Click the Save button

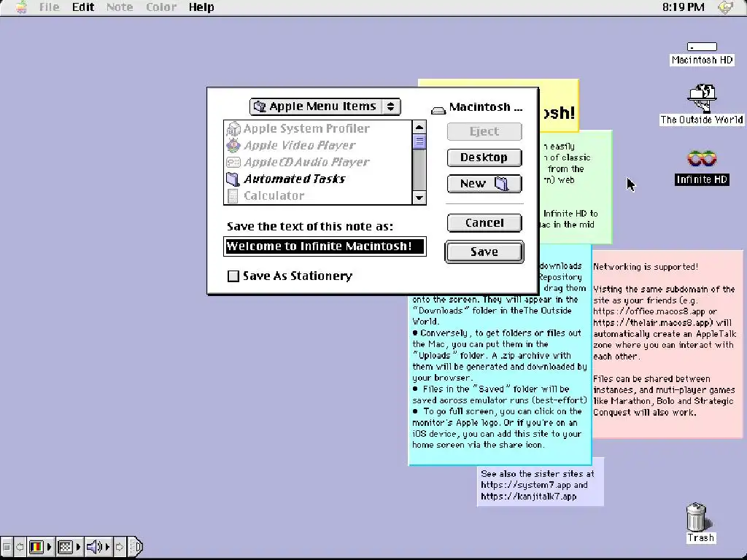[484, 252]
